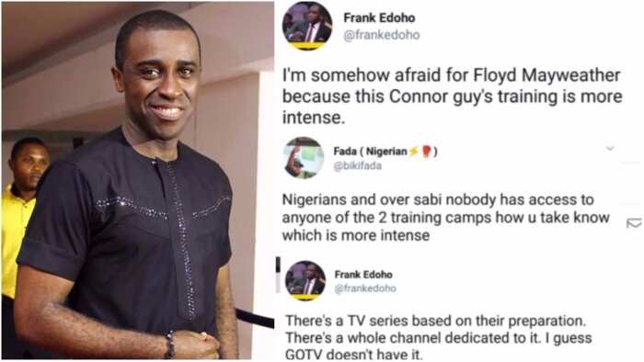
Task: Click the vertical thread bar beside the bottom avatar
Action: (x=278, y=275)
